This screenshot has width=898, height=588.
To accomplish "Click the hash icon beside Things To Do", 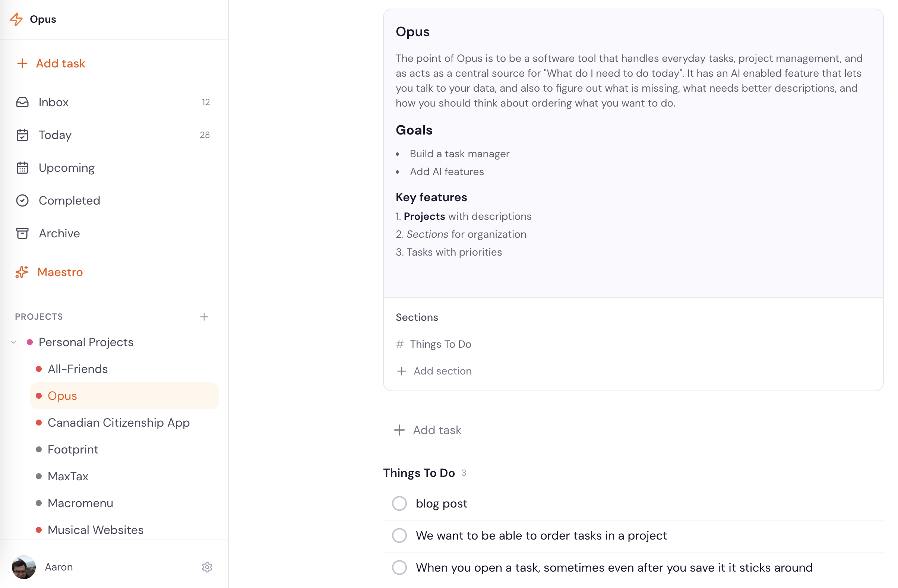I will [x=400, y=344].
